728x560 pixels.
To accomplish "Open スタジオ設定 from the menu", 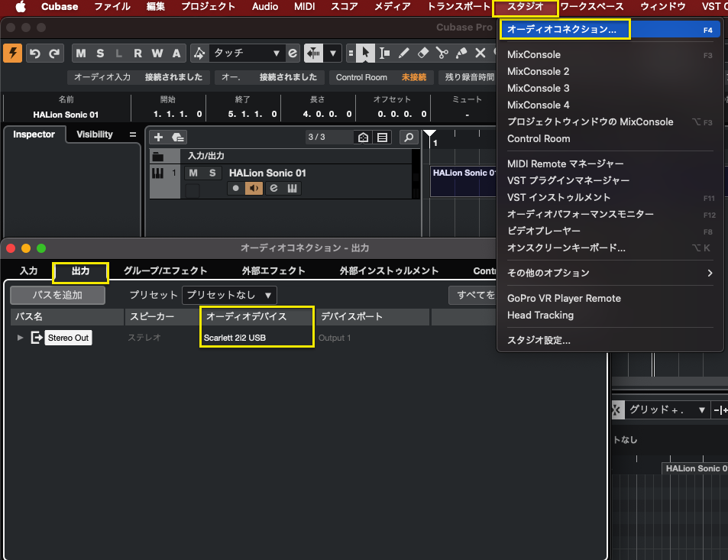I will coord(539,340).
